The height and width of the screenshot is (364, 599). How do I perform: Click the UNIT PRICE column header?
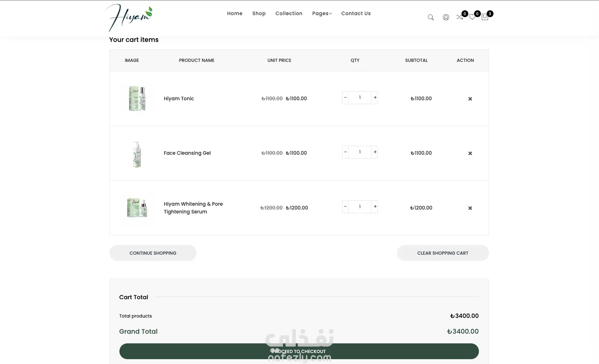click(279, 60)
